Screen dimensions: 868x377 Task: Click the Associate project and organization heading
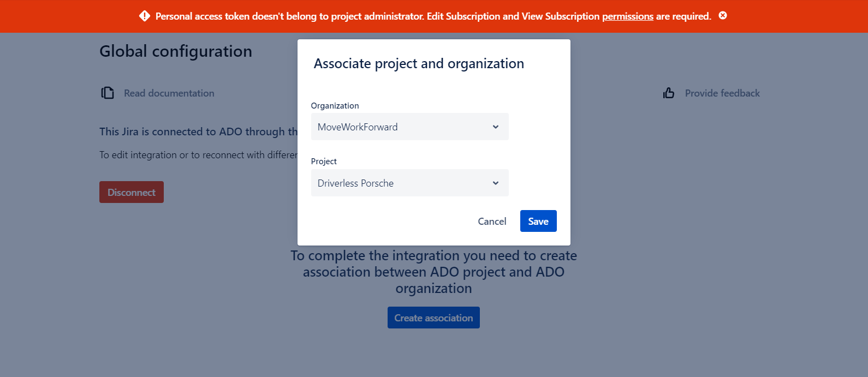click(419, 64)
